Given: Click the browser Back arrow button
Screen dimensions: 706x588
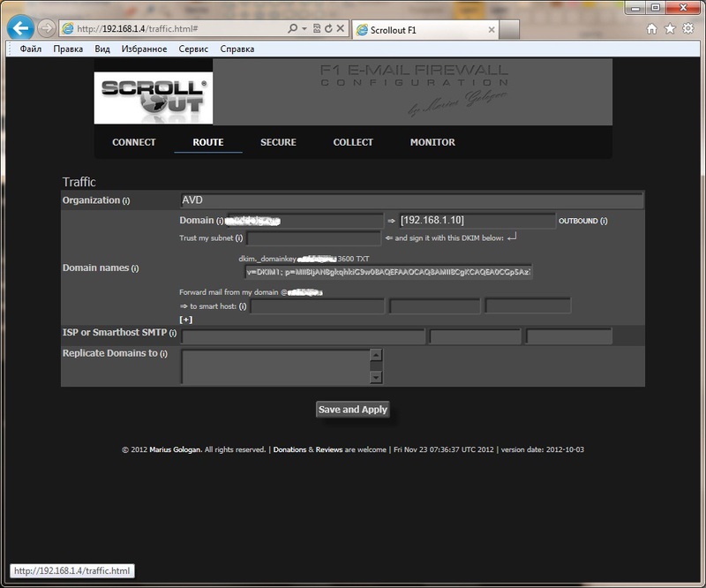Looking at the screenshot, I should 20,28.
